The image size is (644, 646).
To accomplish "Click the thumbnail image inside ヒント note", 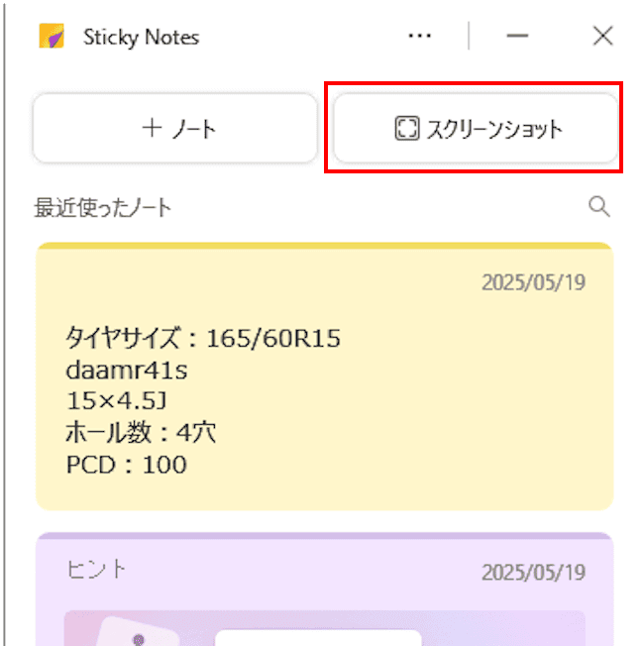I will (325, 628).
